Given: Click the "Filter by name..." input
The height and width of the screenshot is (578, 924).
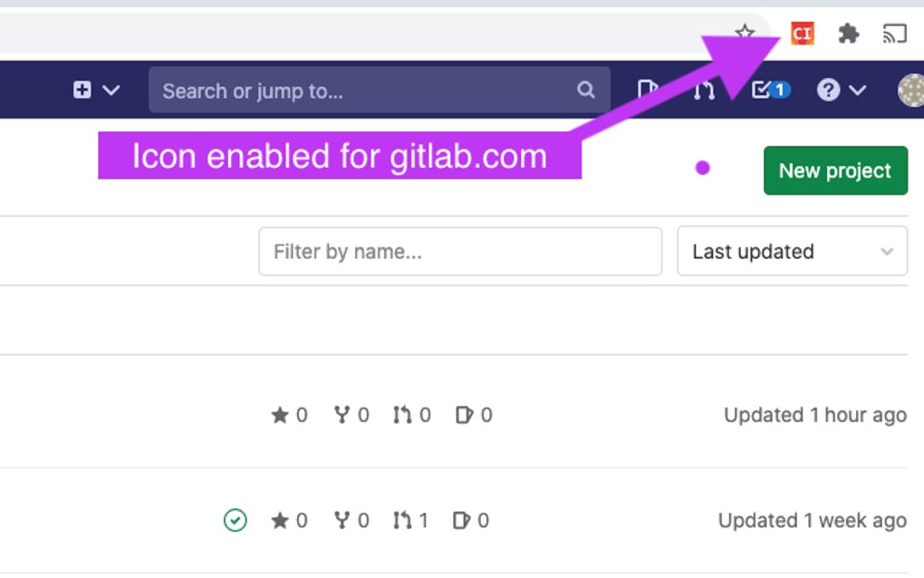Looking at the screenshot, I should click(460, 251).
